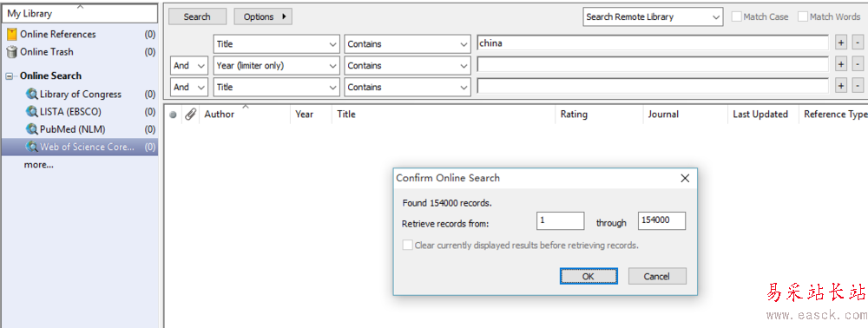
Task: Add search row after the china field
Action: pos(841,43)
